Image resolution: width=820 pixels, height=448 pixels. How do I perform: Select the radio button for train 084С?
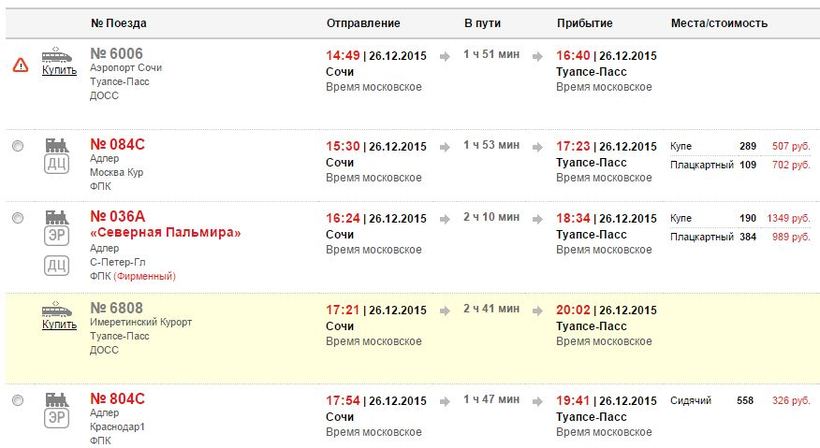(17, 147)
